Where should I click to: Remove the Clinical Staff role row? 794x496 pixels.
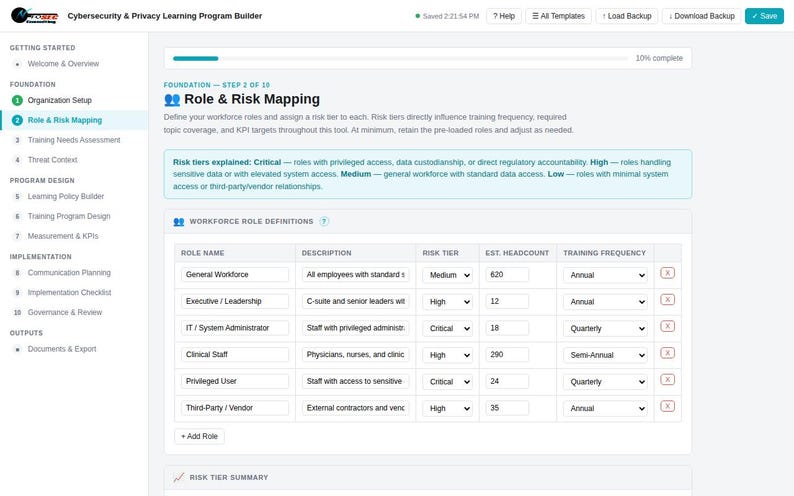coord(667,353)
